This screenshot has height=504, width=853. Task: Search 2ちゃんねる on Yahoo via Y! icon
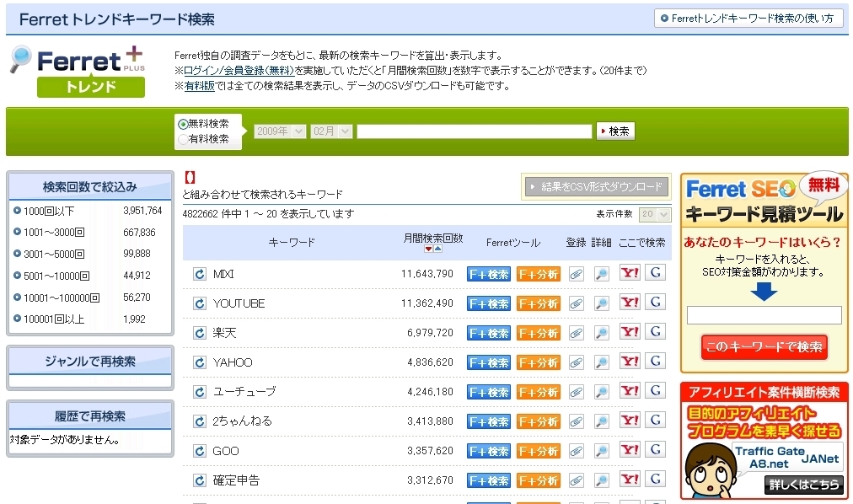pyautogui.click(x=630, y=421)
